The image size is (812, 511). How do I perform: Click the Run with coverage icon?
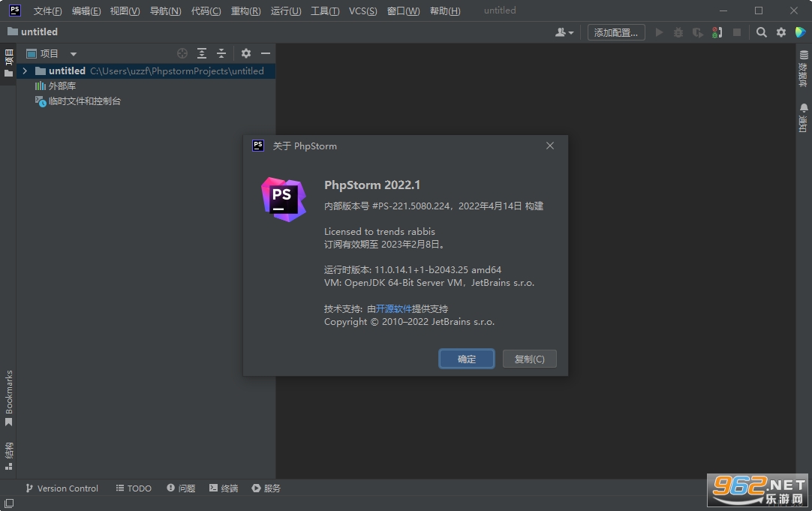(x=697, y=32)
